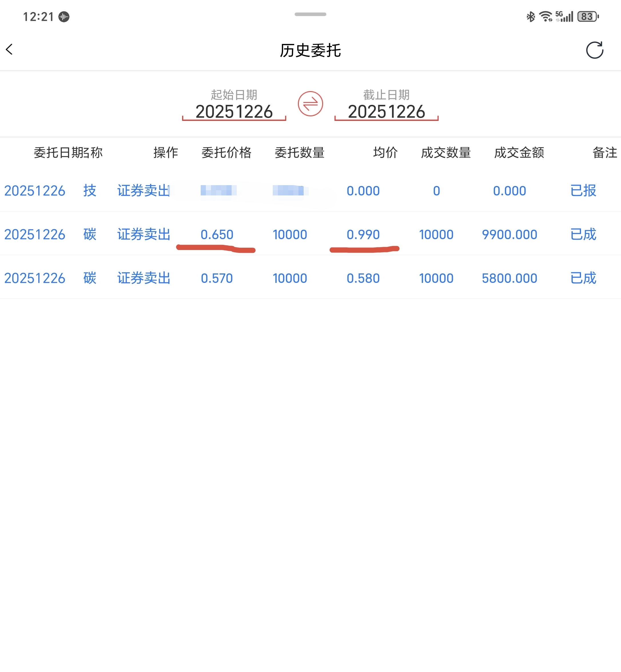Tap the underlined average price 0.990
Screen dimensions: 621x672
click(363, 234)
